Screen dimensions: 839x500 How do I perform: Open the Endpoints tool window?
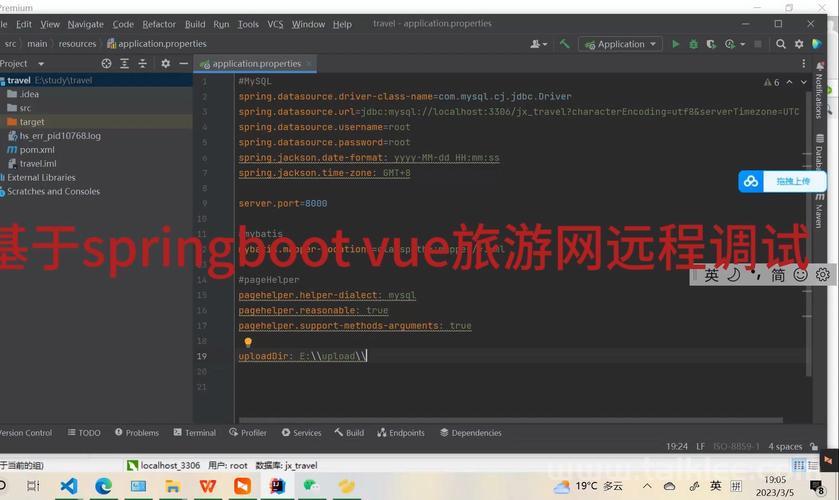coord(401,433)
